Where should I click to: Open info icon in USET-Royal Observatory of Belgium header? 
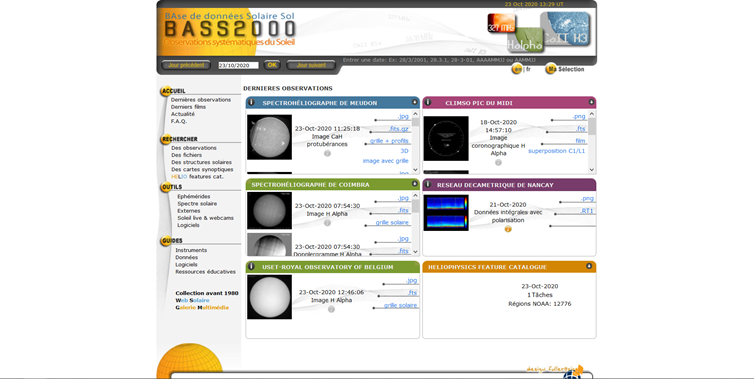click(x=251, y=266)
